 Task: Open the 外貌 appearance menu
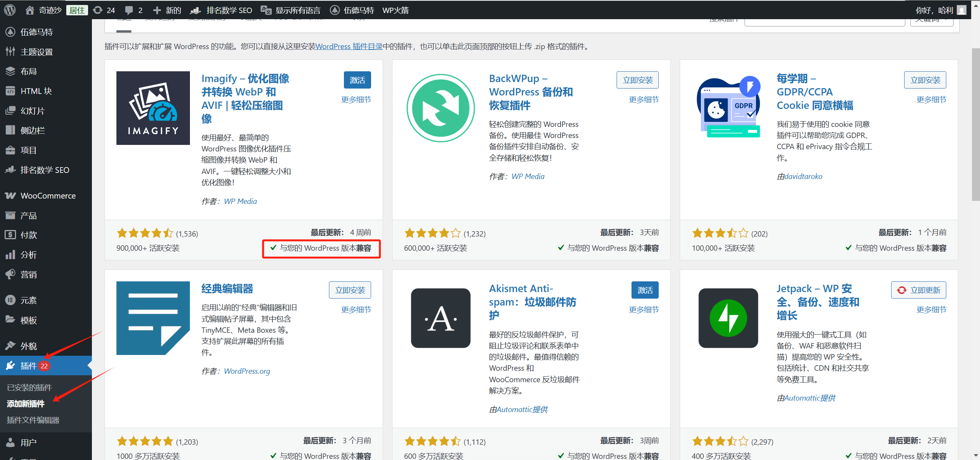pos(28,346)
